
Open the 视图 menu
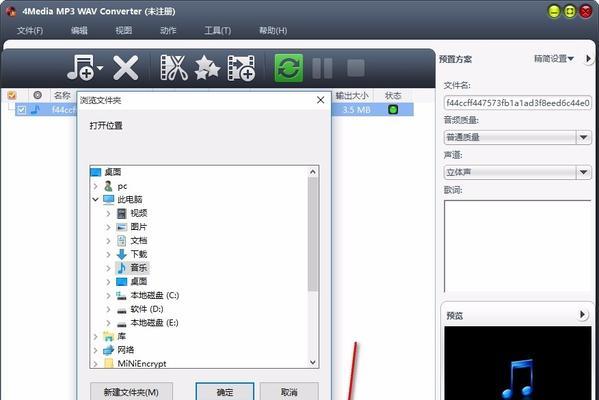click(124, 30)
